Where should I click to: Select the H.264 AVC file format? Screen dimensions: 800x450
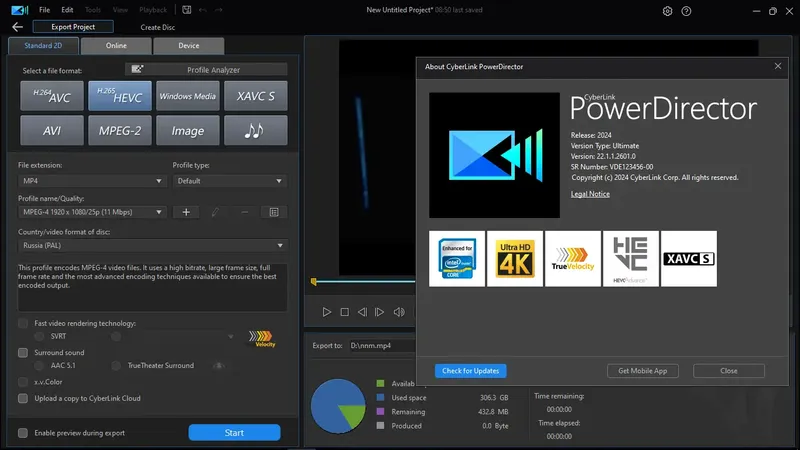(52, 96)
